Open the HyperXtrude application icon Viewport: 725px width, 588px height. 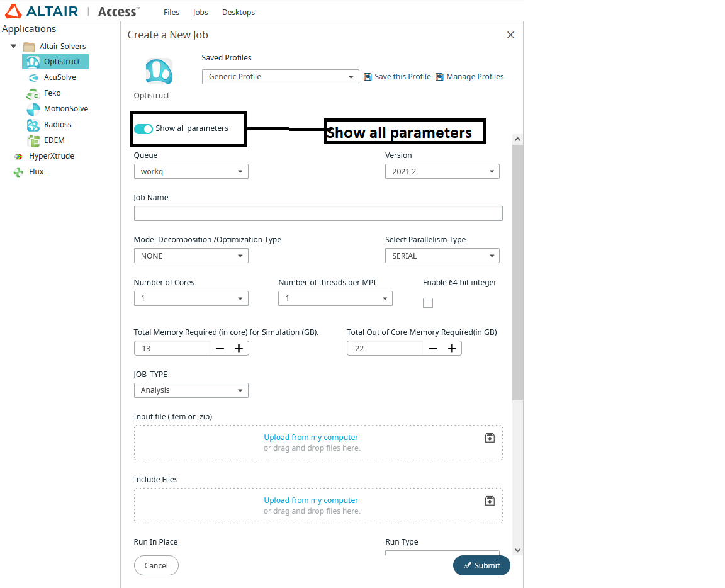pyautogui.click(x=18, y=156)
